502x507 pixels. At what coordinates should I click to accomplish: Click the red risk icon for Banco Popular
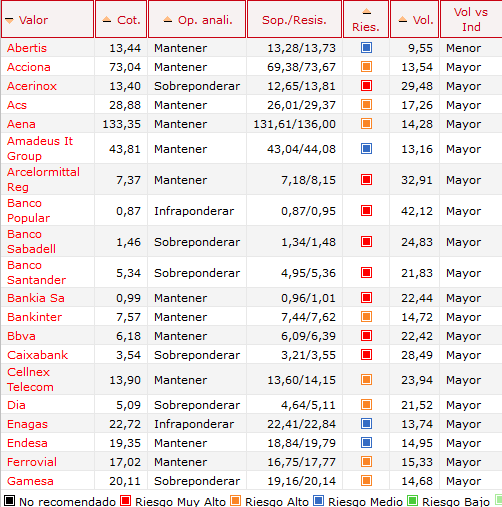point(366,211)
